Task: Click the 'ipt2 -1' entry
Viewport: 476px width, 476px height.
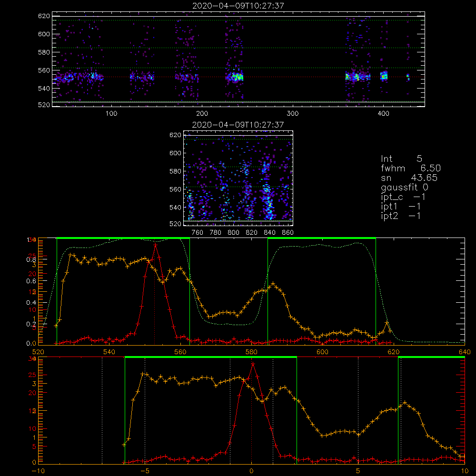Action: click(401, 216)
